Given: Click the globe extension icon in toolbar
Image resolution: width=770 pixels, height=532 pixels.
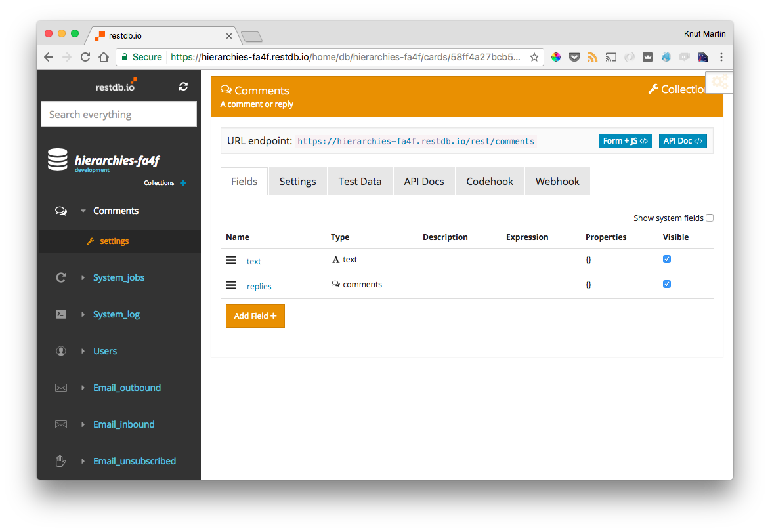Looking at the screenshot, I should (x=666, y=58).
